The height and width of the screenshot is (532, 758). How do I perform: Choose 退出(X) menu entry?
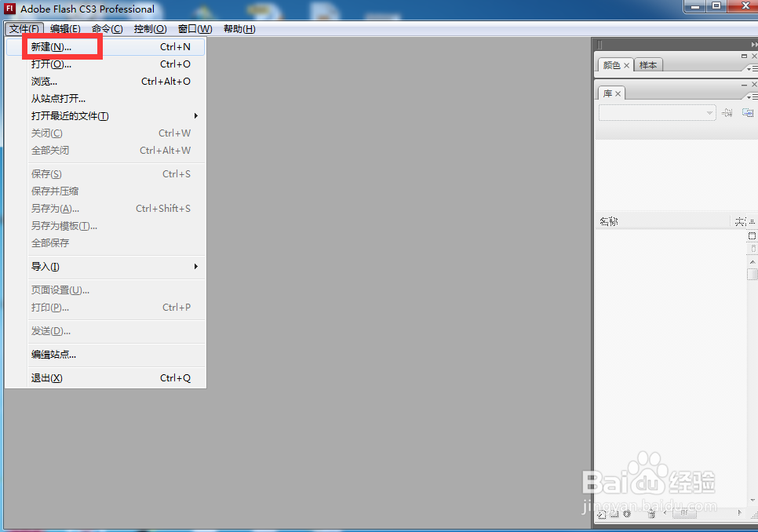point(105,378)
